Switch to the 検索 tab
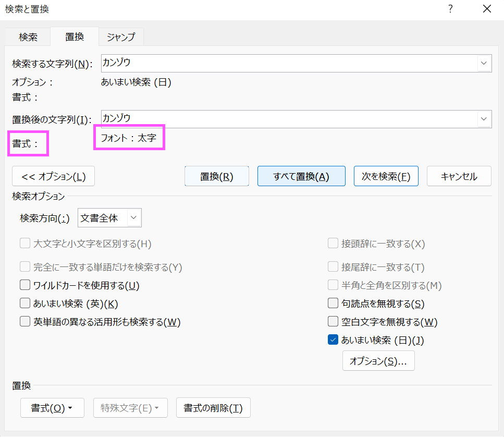This screenshot has height=437, width=504. pos(28,37)
